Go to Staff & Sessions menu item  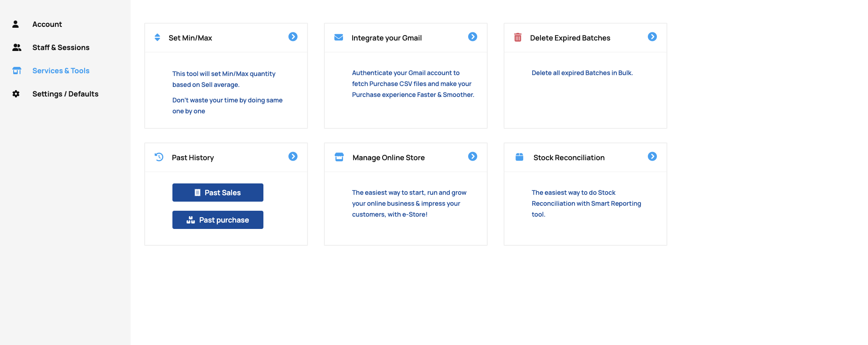61,47
